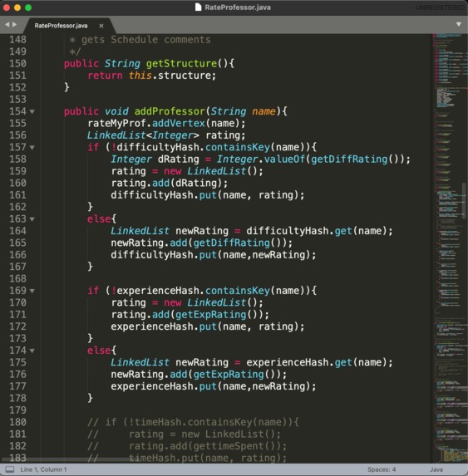The image size is (468, 476).
Task: Click the forward navigation arrow in tab bar
Action: tap(14, 24)
